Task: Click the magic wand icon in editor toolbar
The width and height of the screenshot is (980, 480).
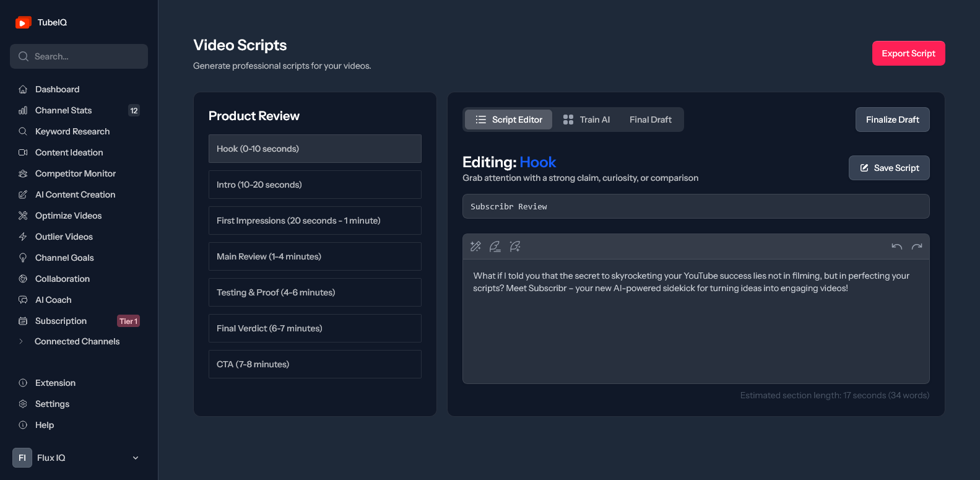Action: [475, 247]
